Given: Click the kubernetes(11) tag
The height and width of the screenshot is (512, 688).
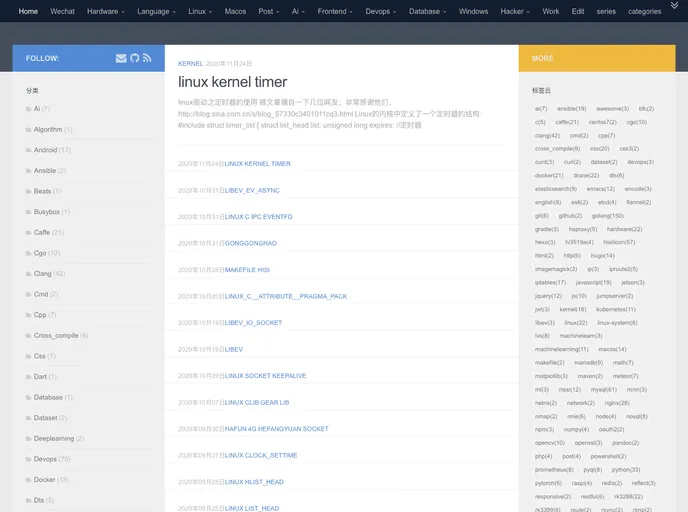Looking at the screenshot, I should coord(616,309).
